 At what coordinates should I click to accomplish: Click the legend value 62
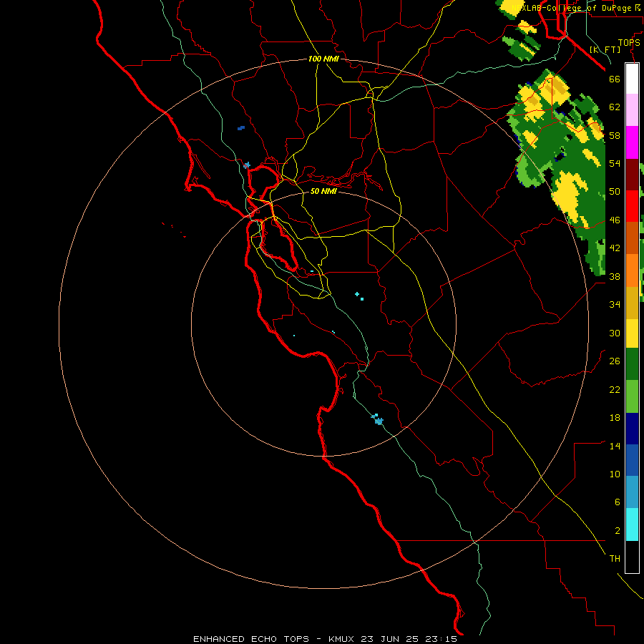[615, 107]
